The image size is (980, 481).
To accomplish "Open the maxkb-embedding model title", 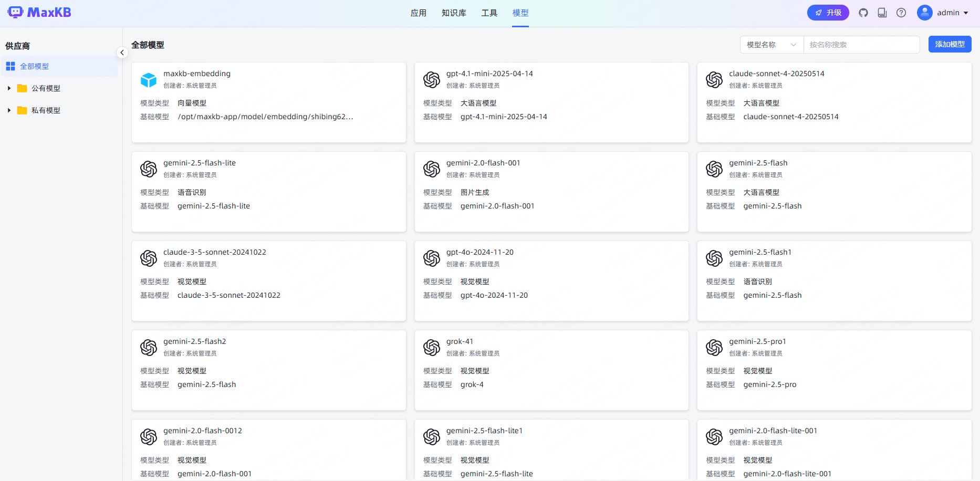I will [x=197, y=74].
